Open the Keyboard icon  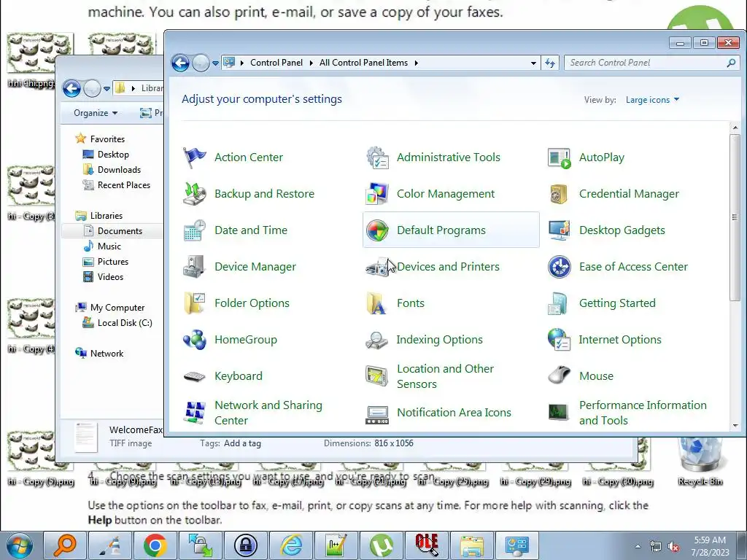(194, 376)
